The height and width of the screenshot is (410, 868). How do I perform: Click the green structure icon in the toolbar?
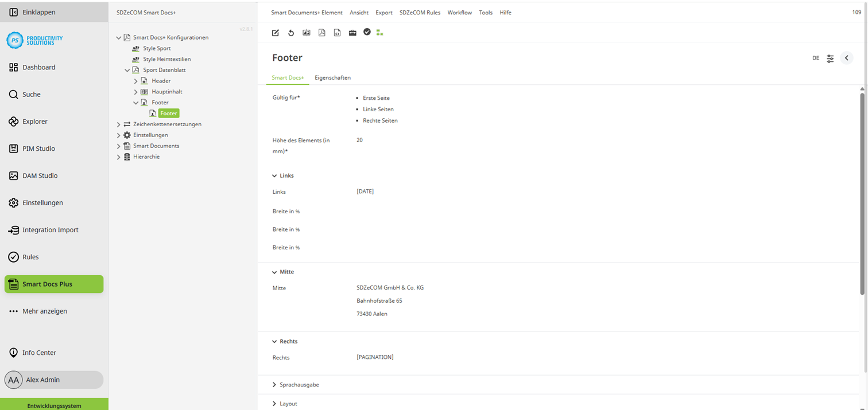[x=379, y=33]
